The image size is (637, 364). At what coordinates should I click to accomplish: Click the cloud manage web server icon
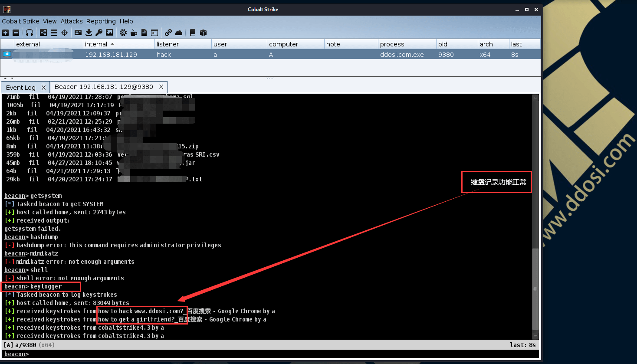tap(179, 33)
